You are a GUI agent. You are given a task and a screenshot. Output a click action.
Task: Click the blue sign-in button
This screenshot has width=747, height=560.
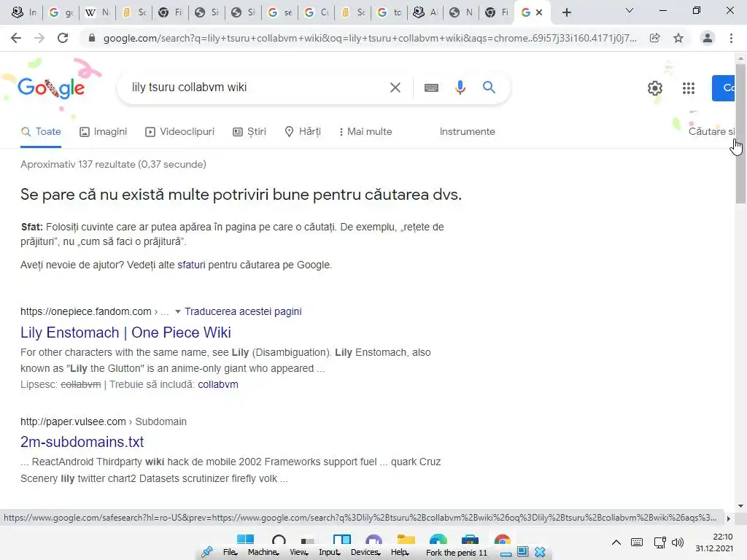tap(723, 88)
